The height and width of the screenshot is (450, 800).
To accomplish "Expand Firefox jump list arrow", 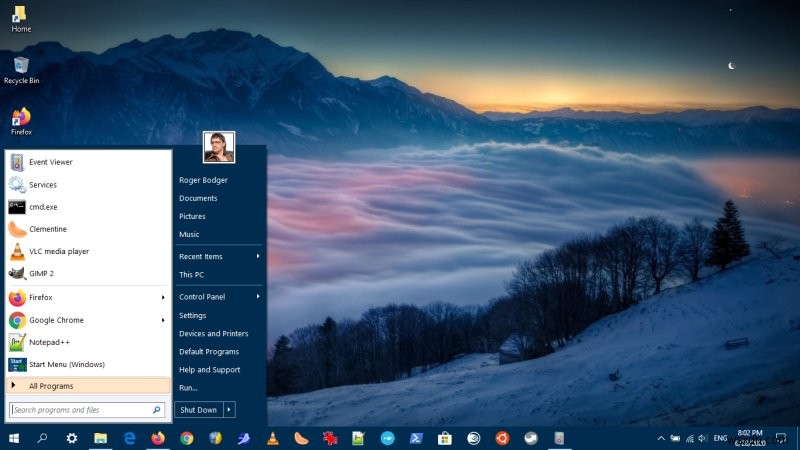I will (x=163, y=297).
